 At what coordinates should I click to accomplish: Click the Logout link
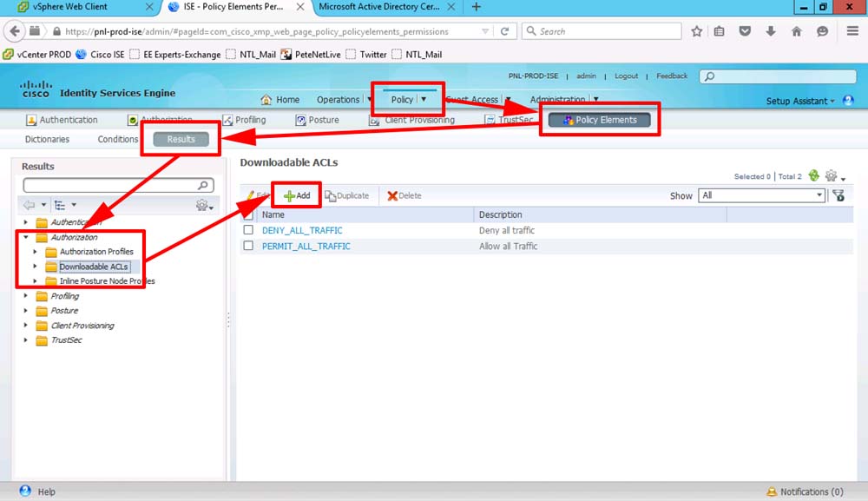(x=626, y=76)
